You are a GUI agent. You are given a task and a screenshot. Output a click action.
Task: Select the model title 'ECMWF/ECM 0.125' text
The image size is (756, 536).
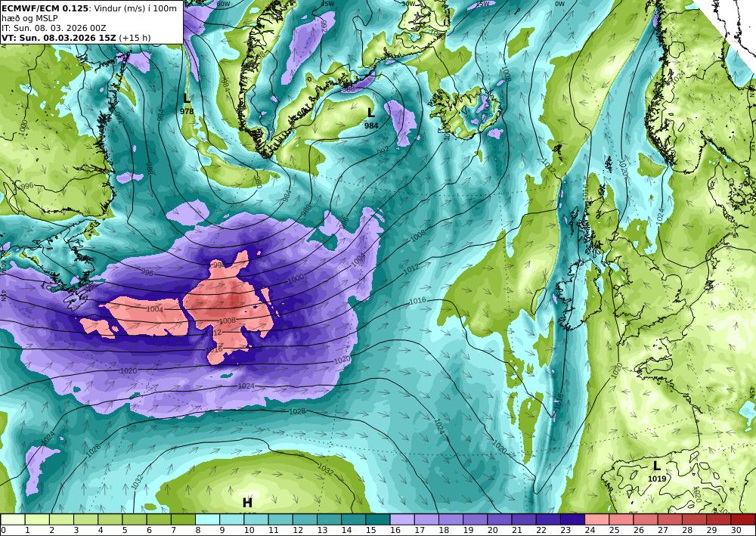[x=45, y=8]
